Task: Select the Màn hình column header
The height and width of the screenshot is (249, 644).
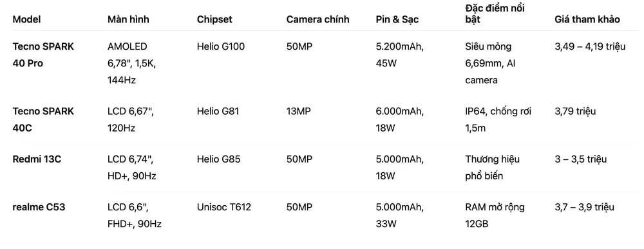Action: (129, 19)
